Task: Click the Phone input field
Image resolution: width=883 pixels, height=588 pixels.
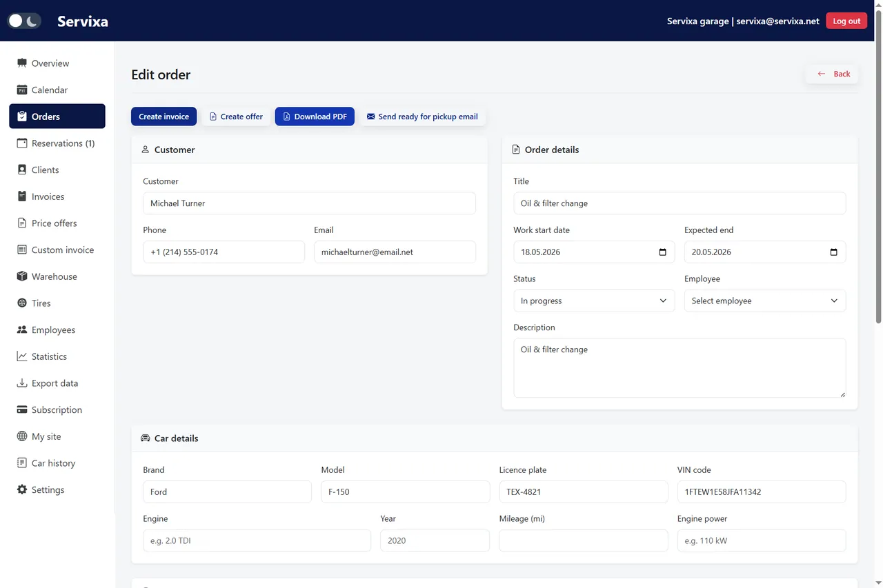Action: point(224,252)
